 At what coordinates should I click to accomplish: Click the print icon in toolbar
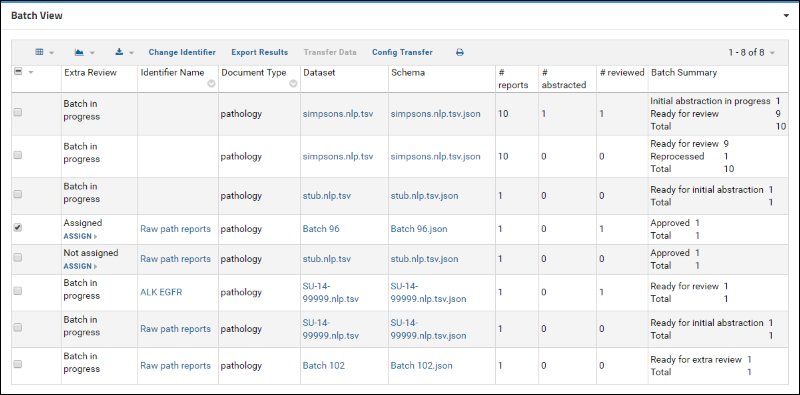460,52
